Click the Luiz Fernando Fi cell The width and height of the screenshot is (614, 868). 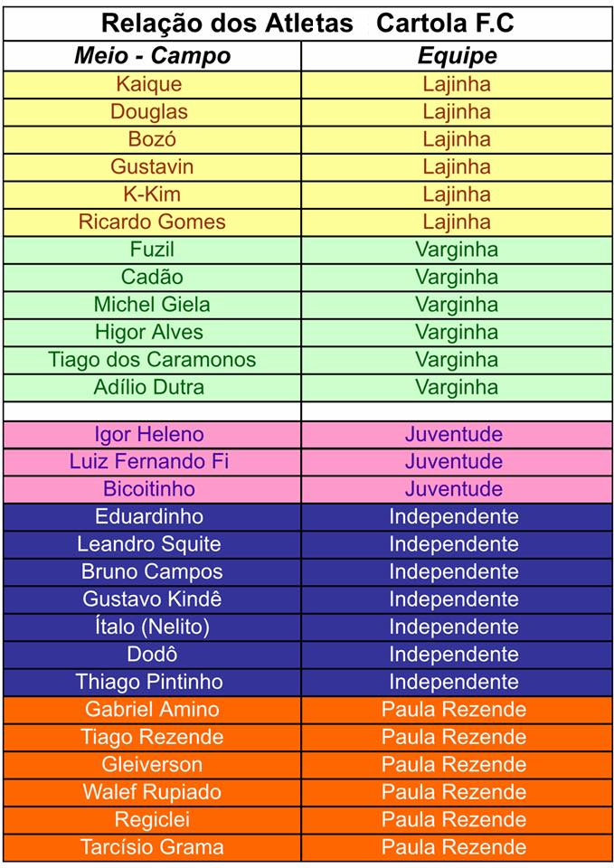(152, 462)
